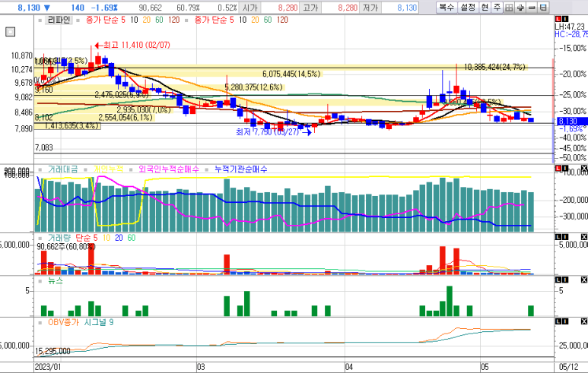This screenshot has width=588, height=373.
Task: Select the 주 weekly period button
Action: pos(497,8)
